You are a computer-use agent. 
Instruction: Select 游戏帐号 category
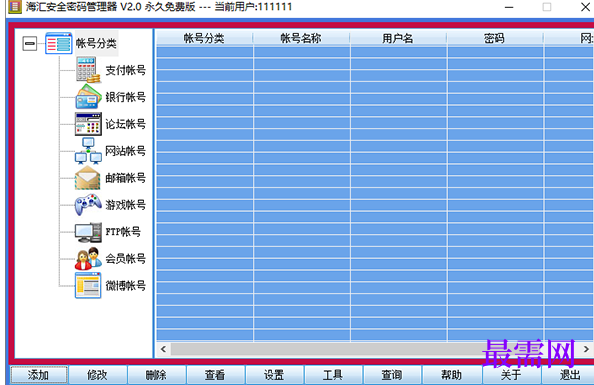pyautogui.click(x=125, y=205)
